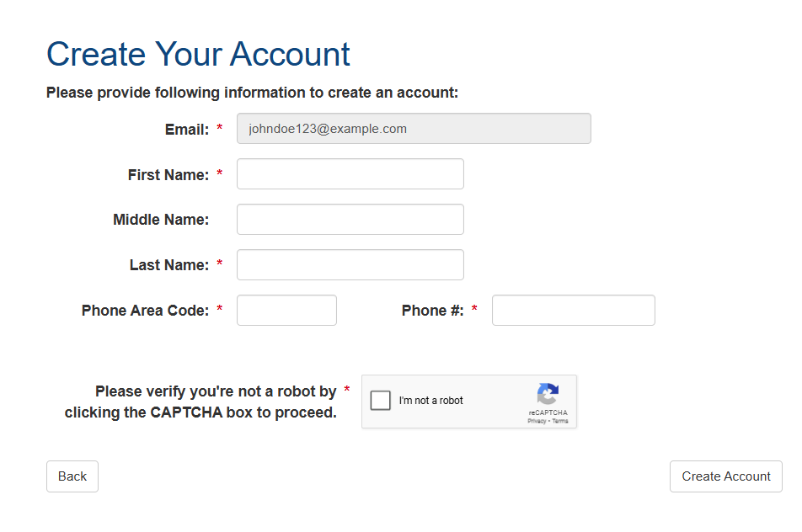Focus the Phone Area Code box
The height and width of the screenshot is (532, 802).
click(286, 311)
